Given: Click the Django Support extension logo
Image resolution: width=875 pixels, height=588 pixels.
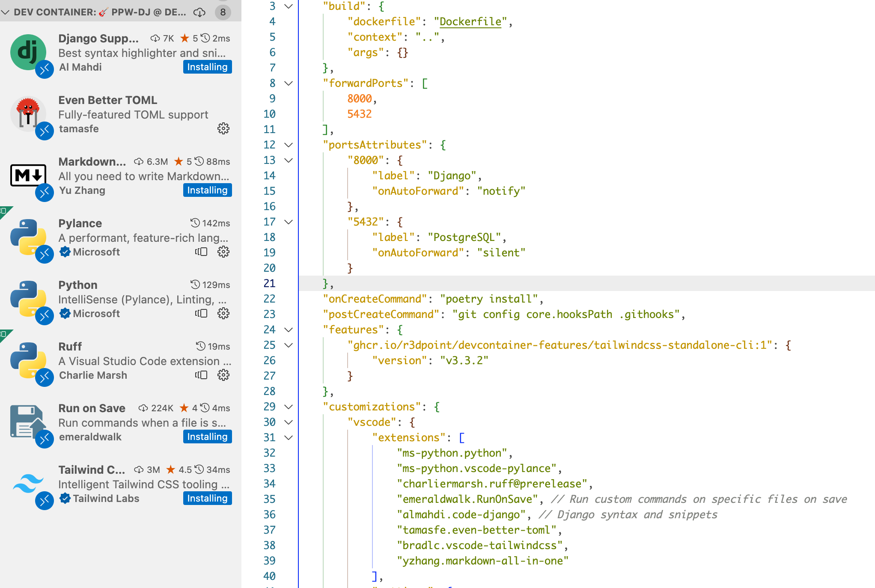Looking at the screenshot, I should coord(28,52).
